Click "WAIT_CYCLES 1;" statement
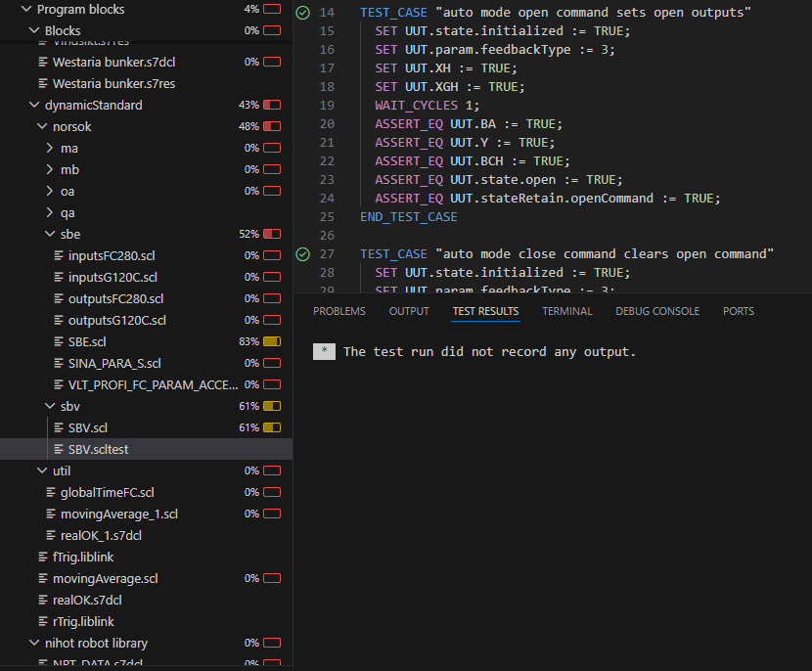The height and width of the screenshot is (671, 812). [x=428, y=106]
